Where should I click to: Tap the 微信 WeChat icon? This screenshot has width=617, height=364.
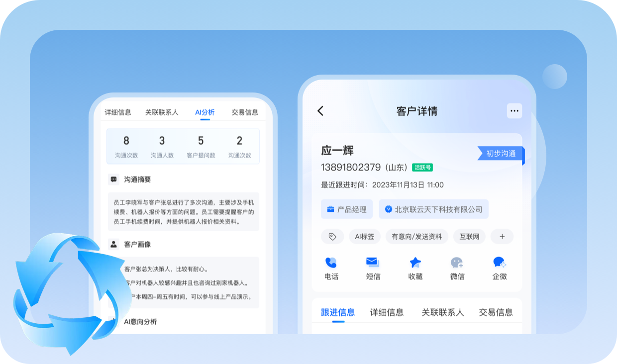coord(457,263)
